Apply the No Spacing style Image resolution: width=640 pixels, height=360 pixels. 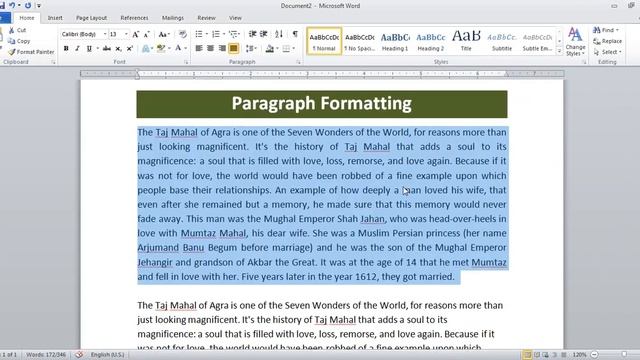[x=360, y=41]
